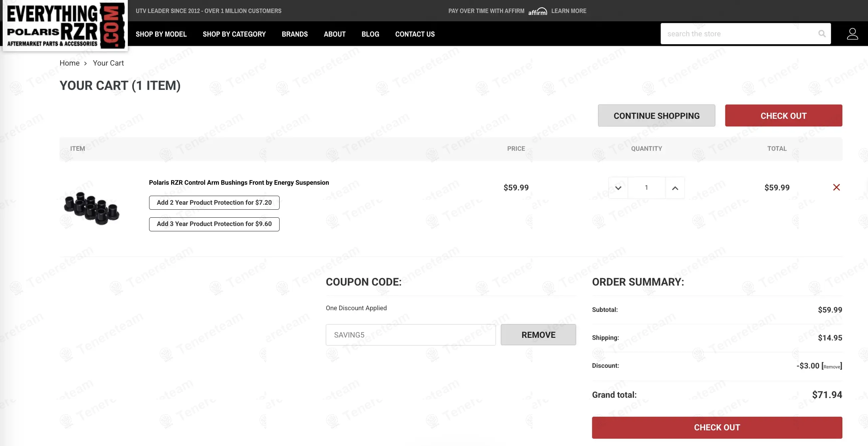Open the Shop By Model menu
This screenshot has height=446, width=868.
coord(161,34)
